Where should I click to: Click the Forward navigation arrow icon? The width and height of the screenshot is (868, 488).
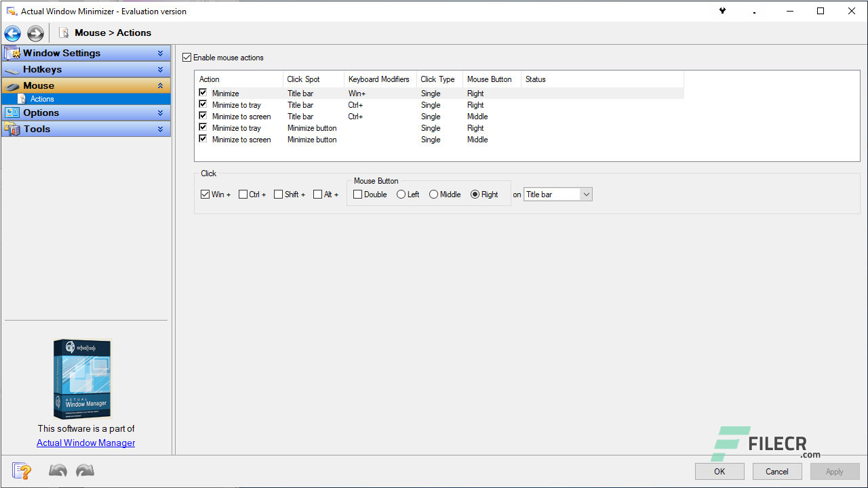click(x=35, y=33)
